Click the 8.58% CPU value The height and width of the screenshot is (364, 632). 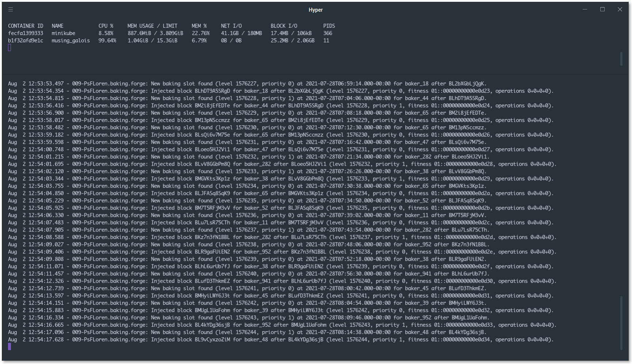coord(106,33)
